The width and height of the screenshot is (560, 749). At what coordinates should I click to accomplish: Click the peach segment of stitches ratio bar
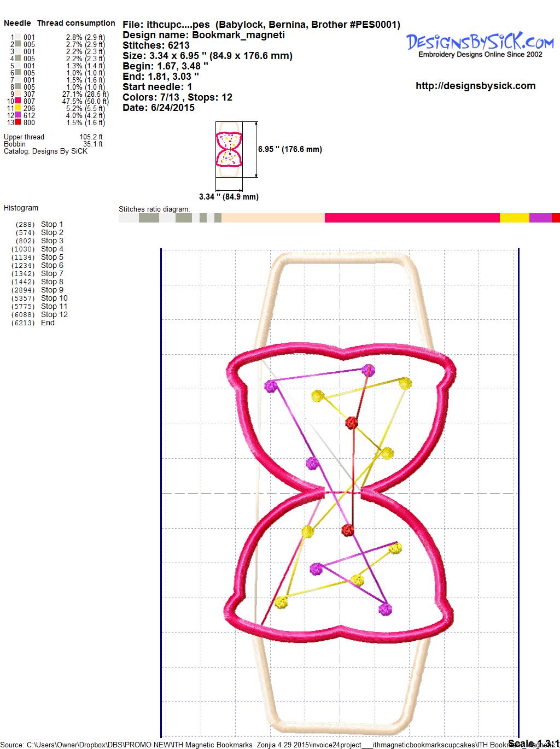pos(273,218)
